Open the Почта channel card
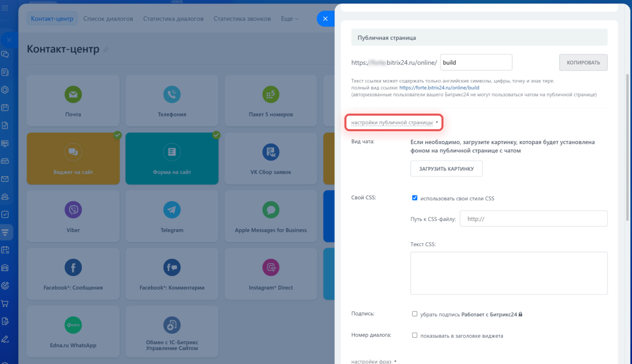Image resolution: width=632 pixels, height=364 pixels. tap(73, 101)
